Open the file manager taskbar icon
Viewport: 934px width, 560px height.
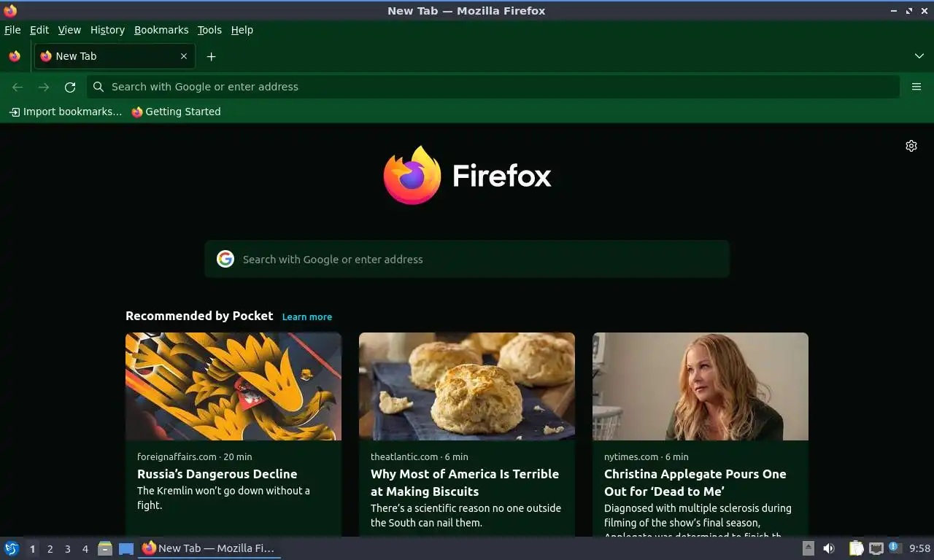click(105, 548)
